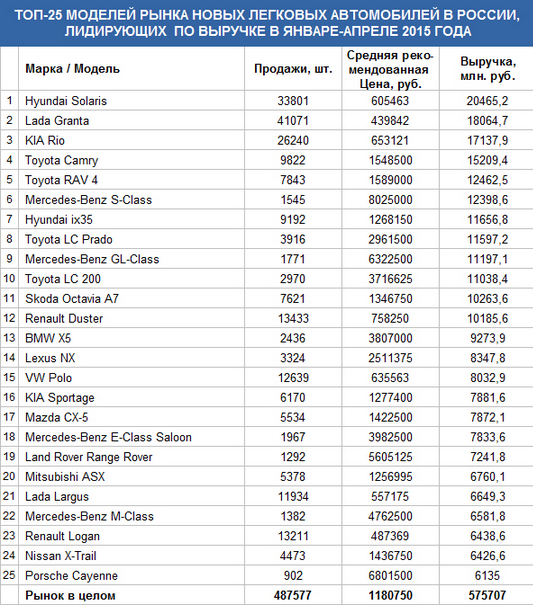Image resolution: width=533 pixels, height=605 pixels.
Task: Click Lada Granta sales value 41071
Action: pos(293,121)
